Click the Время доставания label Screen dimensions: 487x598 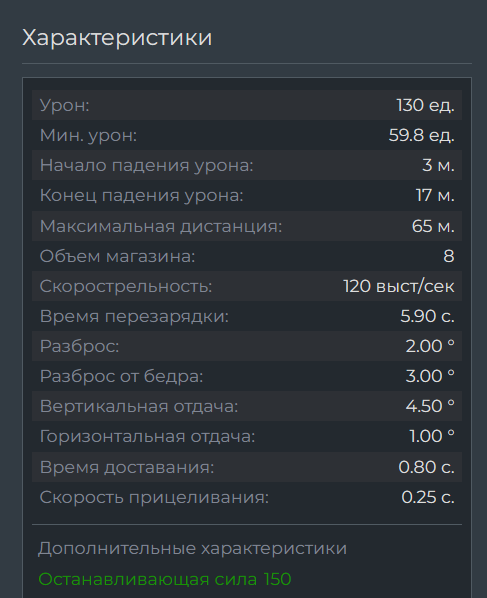(127, 467)
